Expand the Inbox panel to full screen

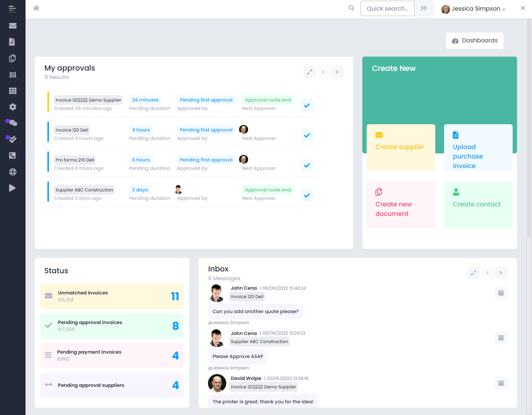473,273
